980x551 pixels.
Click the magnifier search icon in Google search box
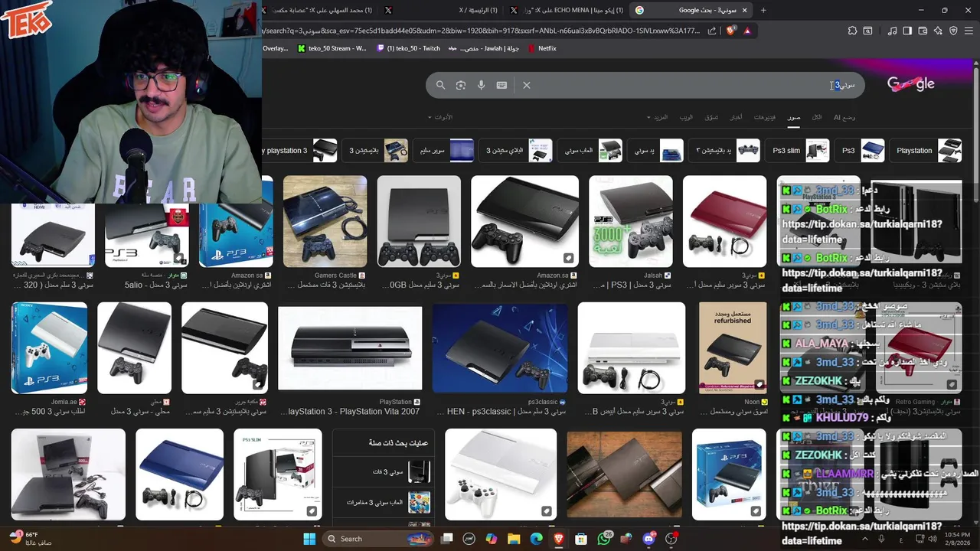click(x=440, y=85)
